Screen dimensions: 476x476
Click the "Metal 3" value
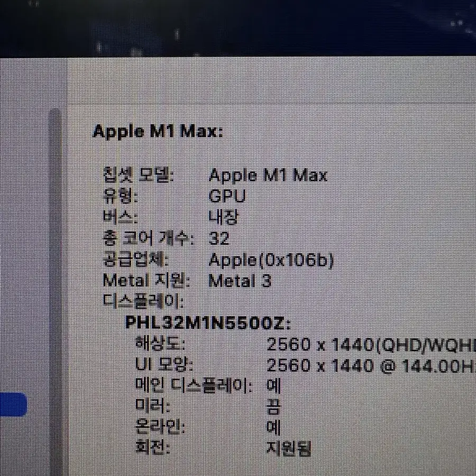[x=240, y=281]
